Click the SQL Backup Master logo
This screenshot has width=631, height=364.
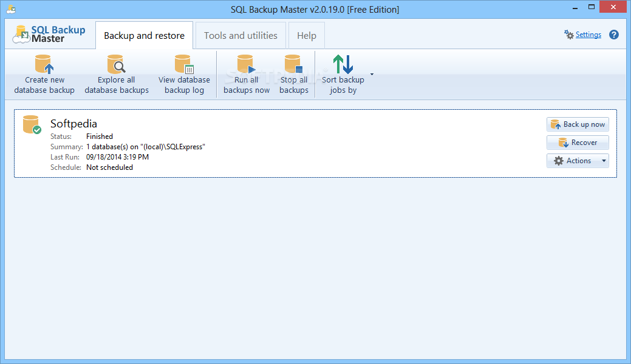click(49, 35)
